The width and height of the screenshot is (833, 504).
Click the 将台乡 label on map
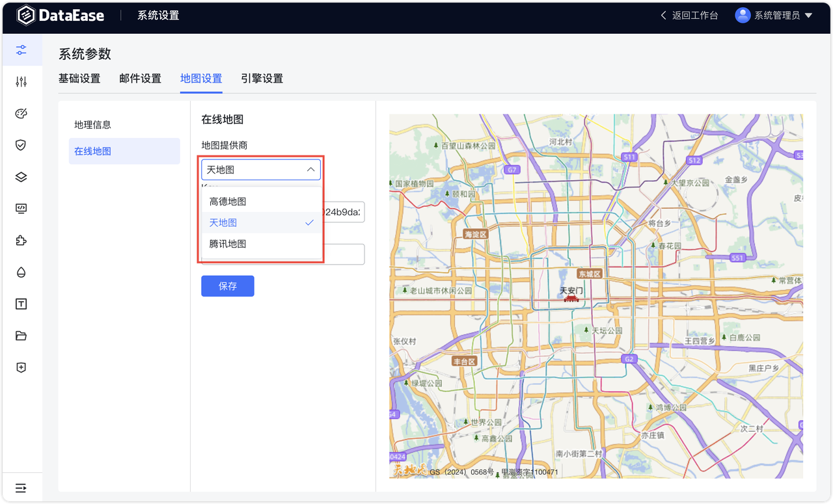(660, 224)
